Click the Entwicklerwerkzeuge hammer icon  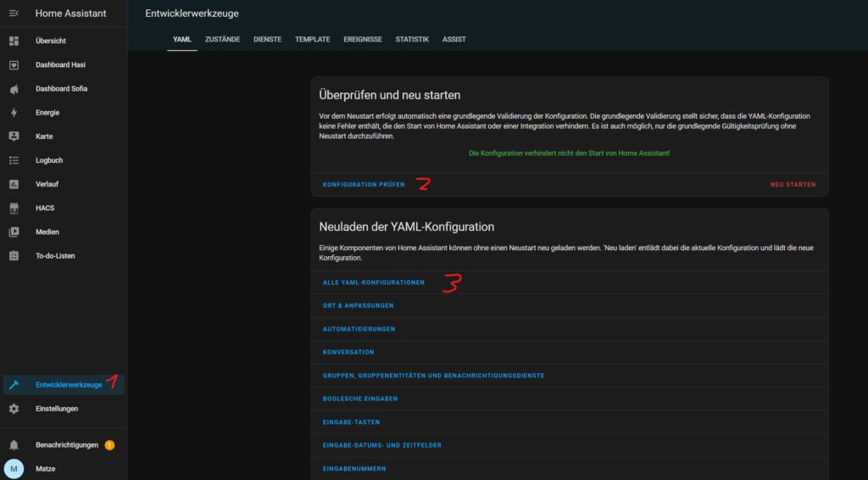[x=14, y=385]
